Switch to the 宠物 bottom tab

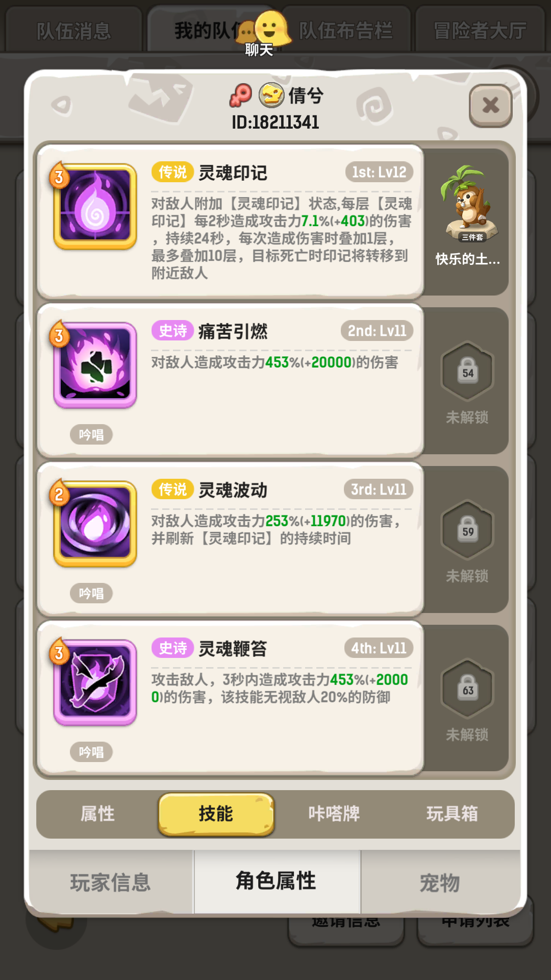(x=440, y=882)
